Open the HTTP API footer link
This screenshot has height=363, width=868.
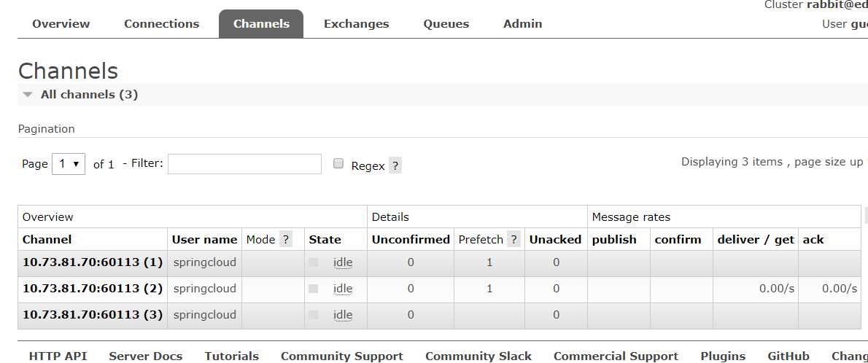58,356
